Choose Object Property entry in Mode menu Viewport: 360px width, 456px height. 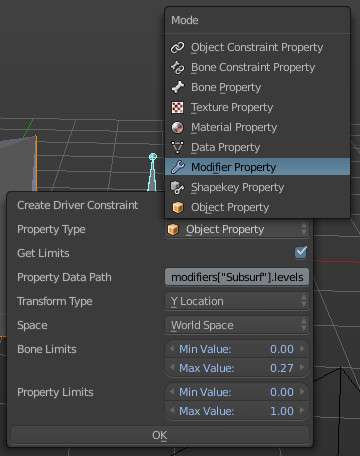(x=257, y=207)
